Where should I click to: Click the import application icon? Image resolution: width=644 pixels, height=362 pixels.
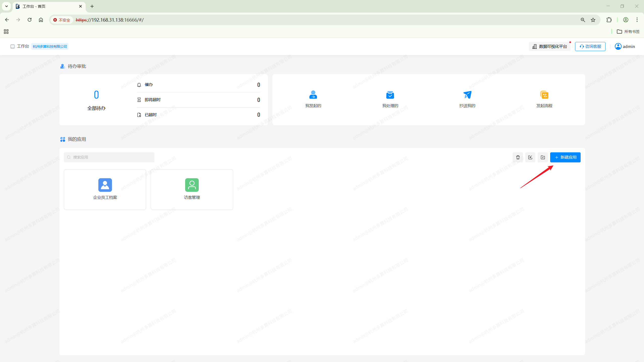click(x=530, y=157)
